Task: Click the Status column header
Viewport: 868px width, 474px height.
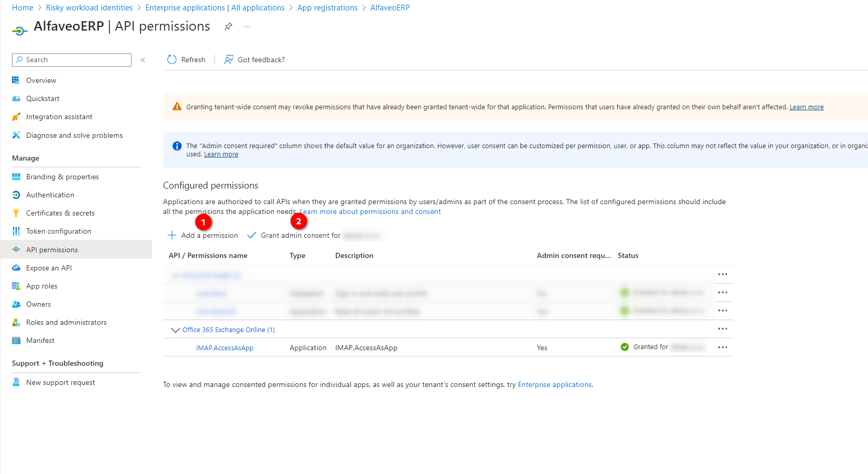Action: tap(628, 256)
